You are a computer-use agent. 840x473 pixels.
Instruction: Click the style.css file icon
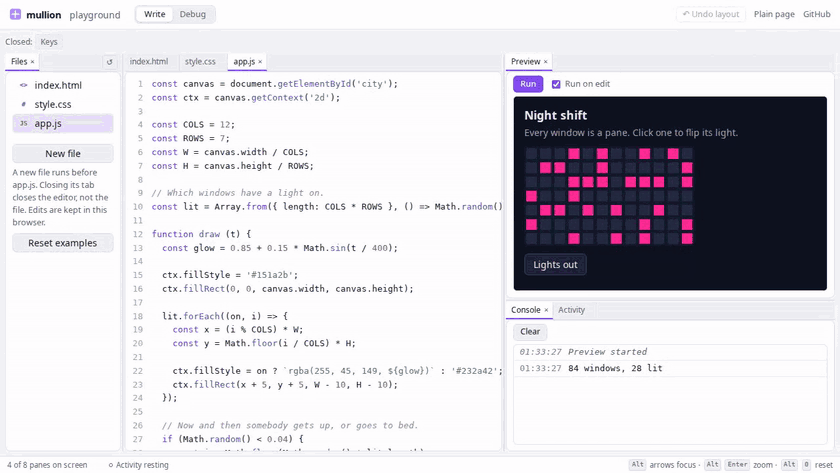click(x=24, y=104)
